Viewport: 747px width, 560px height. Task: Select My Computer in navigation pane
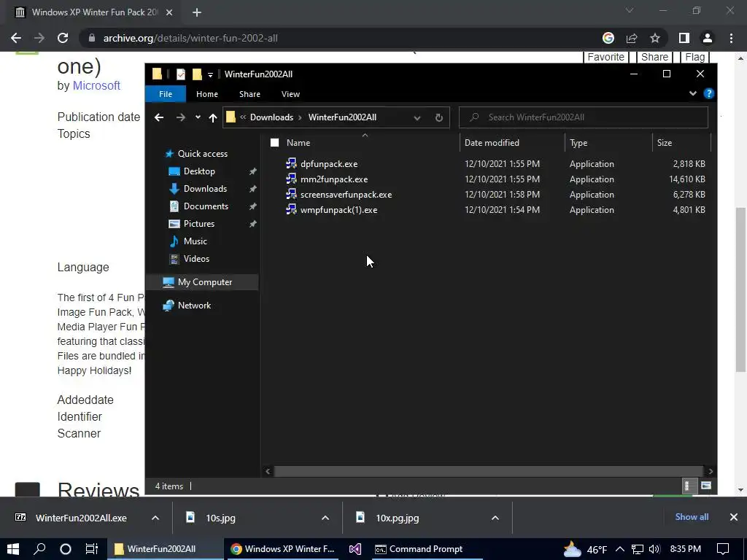(205, 282)
